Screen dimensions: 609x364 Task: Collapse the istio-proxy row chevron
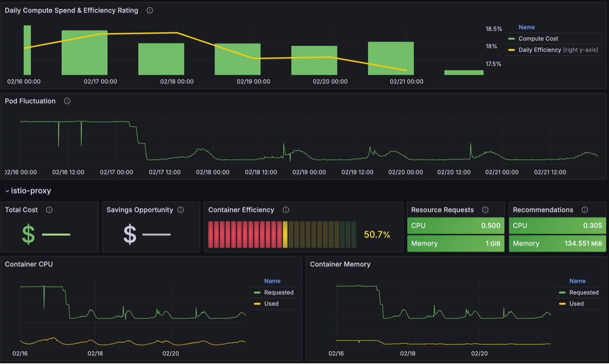pos(7,191)
